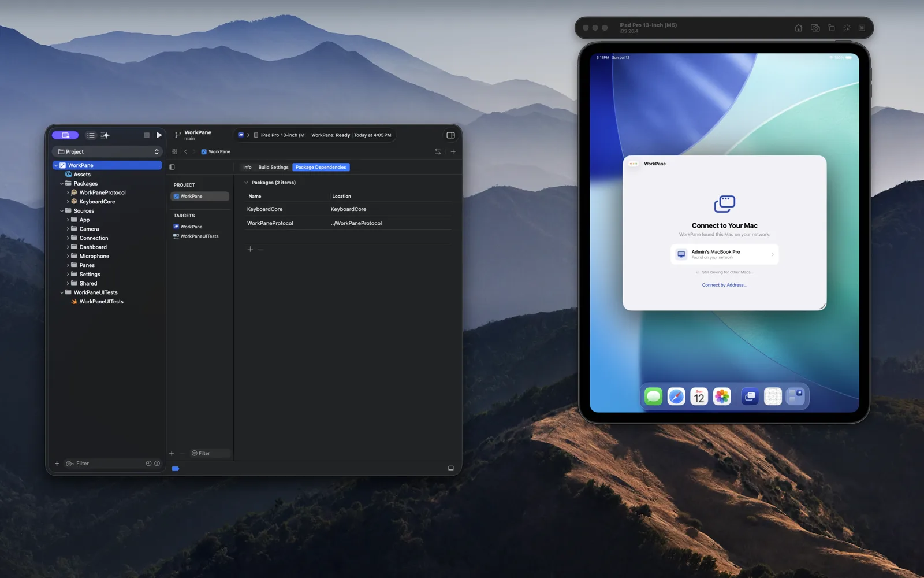This screenshot has width=924, height=578.
Task: Rotate the Simulator device
Action: tap(831, 28)
